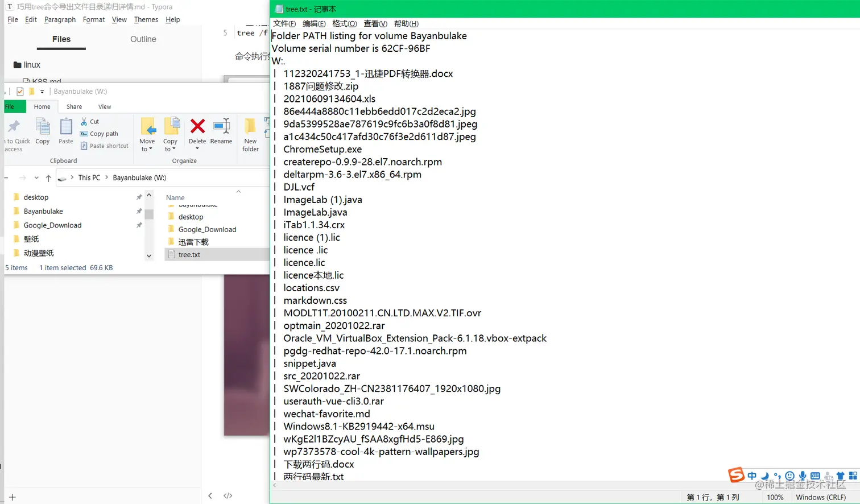Create a New folder from ribbon
The width and height of the screenshot is (860, 504).
click(x=250, y=135)
